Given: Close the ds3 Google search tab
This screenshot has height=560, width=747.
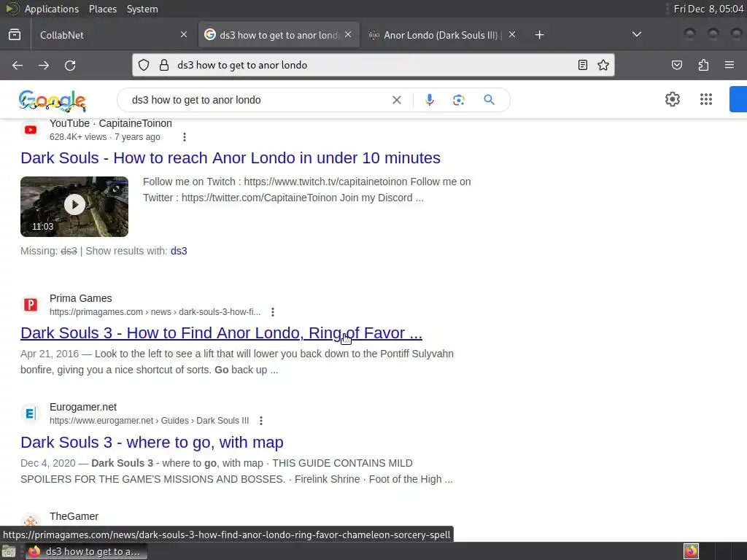Looking at the screenshot, I should click(348, 34).
